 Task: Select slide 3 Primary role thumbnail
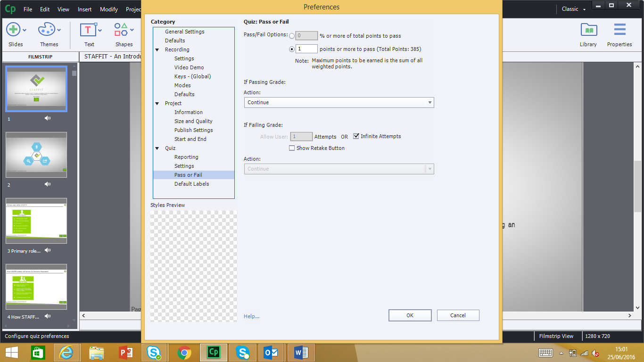coord(36,221)
